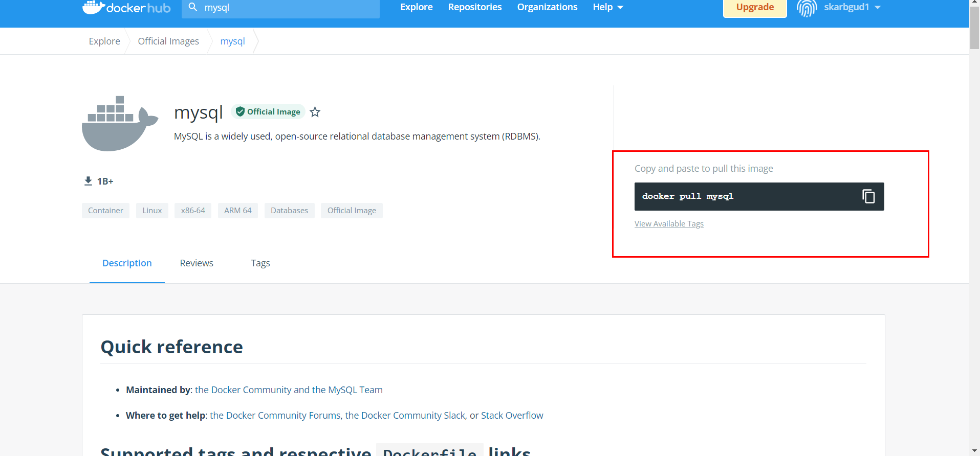The image size is (980, 456).
Task: Open the Docker Community and MySQL Team link
Action: (x=289, y=390)
